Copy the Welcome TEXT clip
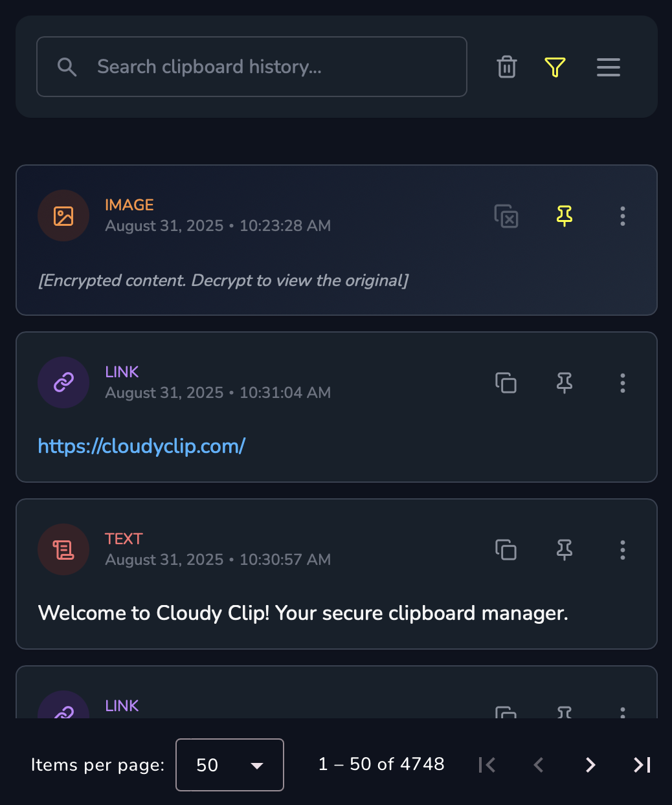This screenshot has height=805, width=672. point(506,550)
